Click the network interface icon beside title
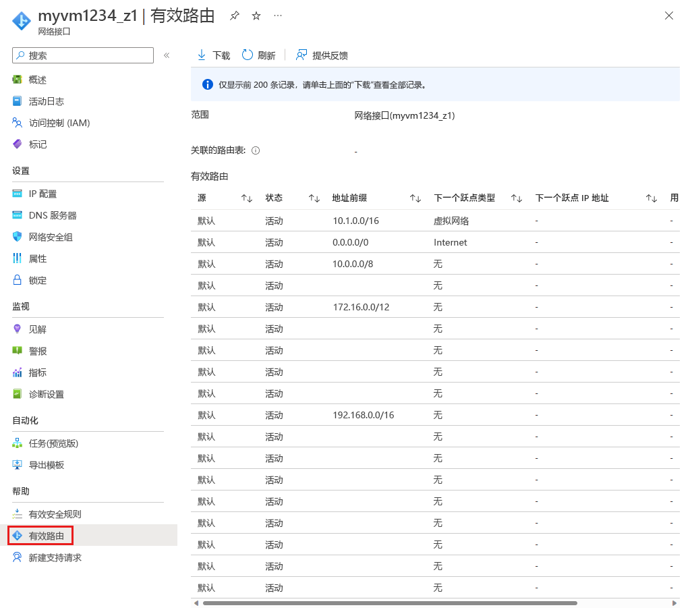This screenshot has width=692, height=616. click(21, 20)
